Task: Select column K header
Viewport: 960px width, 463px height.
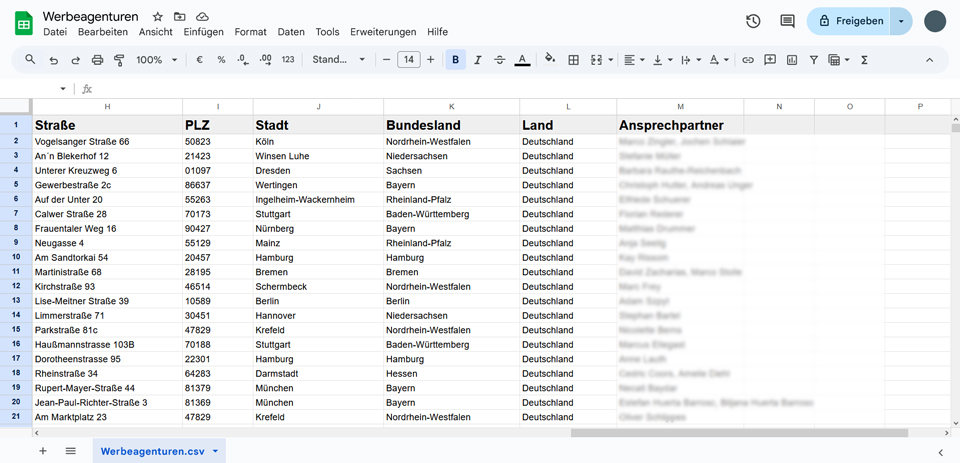Action: (451, 107)
